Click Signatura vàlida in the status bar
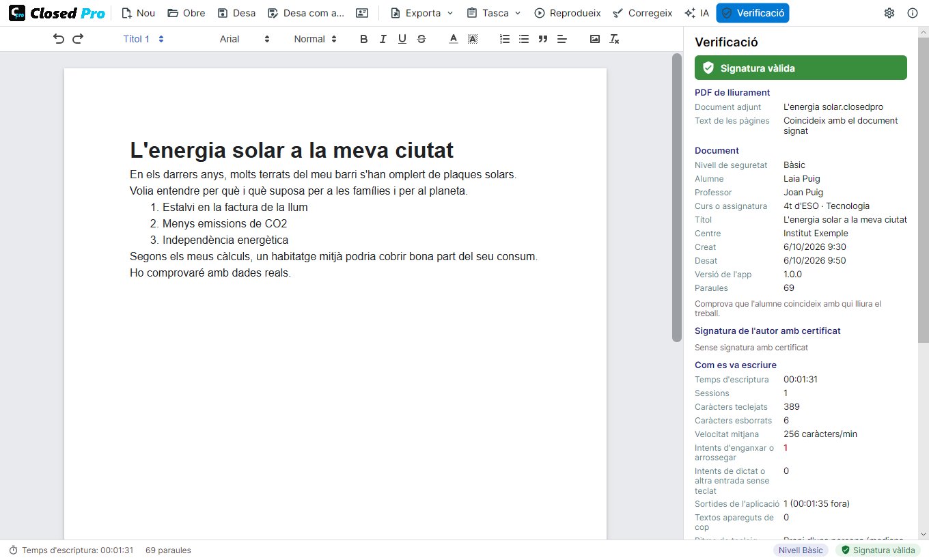929x560 pixels. pyautogui.click(x=878, y=550)
